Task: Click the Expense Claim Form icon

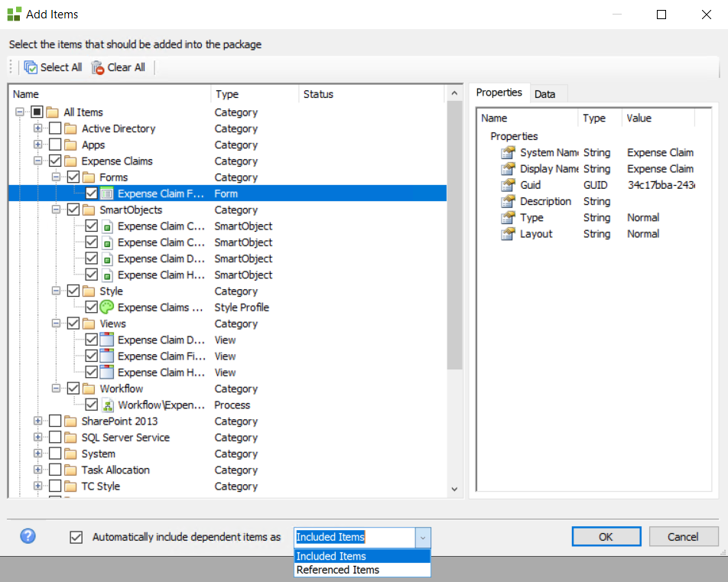Action: pyautogui.click(x=107, y=193)
